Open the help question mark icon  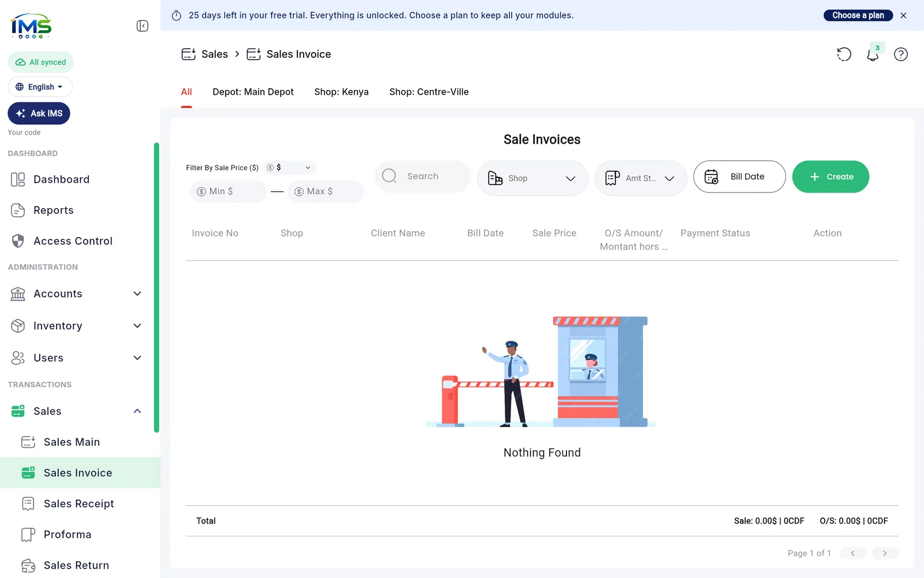[901, 54]
